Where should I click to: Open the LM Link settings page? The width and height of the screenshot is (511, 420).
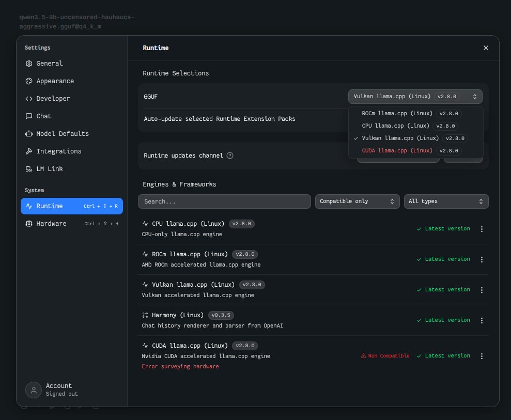point(50,169)
